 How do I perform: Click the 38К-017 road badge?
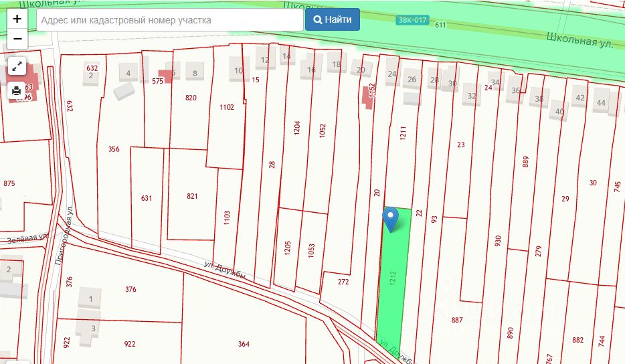[x=412, y=20]
